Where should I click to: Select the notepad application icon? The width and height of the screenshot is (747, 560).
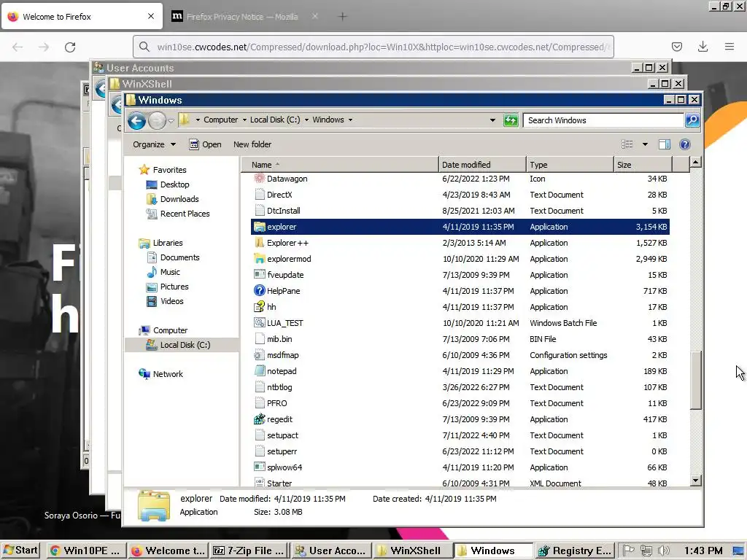[x=259, y=371]
